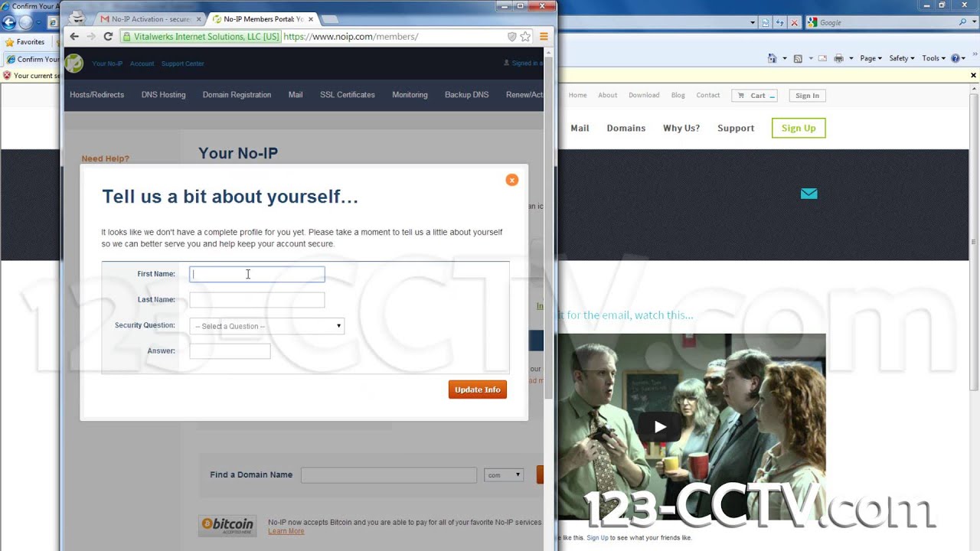Open the Download link in IE window
The image size is (980, 551).
644,96
